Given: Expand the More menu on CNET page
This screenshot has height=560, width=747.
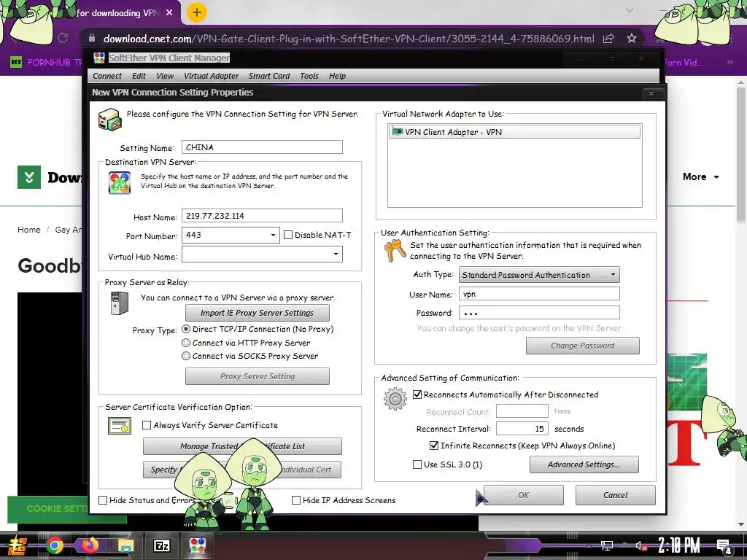Looking at the screenshot, I should [x=701, y=176].
